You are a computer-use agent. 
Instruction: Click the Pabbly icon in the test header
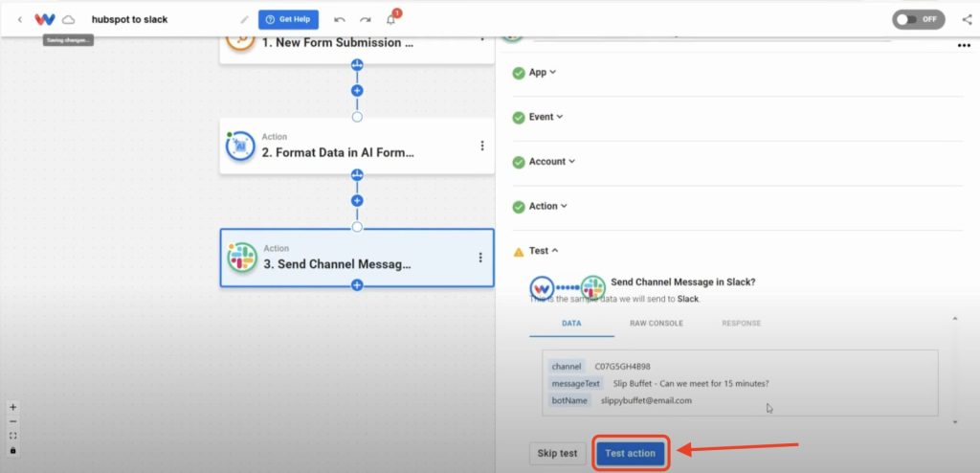(x=542, y=288)
